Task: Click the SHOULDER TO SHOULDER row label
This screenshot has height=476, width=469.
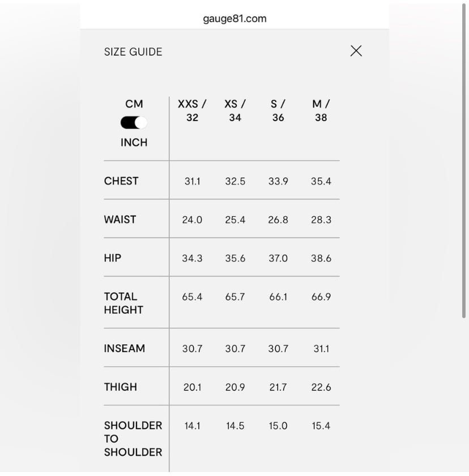Action: (133, 439)
